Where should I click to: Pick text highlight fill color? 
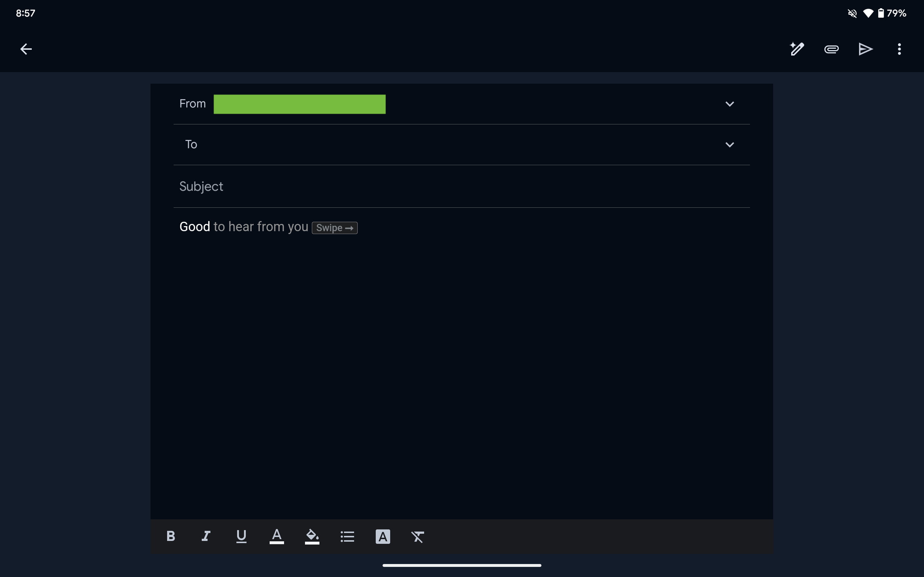click(x=312, y=536)
